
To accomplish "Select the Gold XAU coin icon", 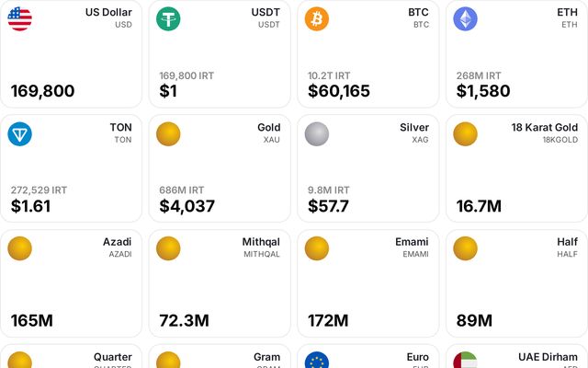I will tap(168, 134).
